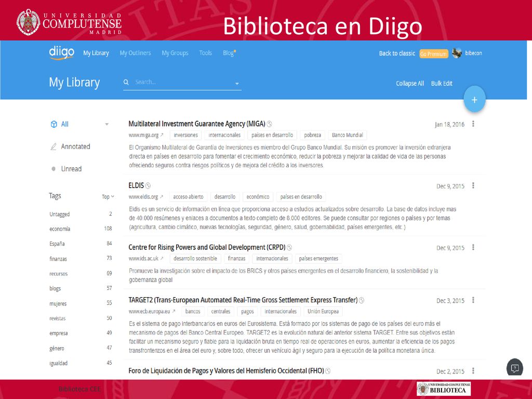532x399 pixels.
Task: Click external link arrow next to www.ecb.europa.eu
Action: [174, 311]
